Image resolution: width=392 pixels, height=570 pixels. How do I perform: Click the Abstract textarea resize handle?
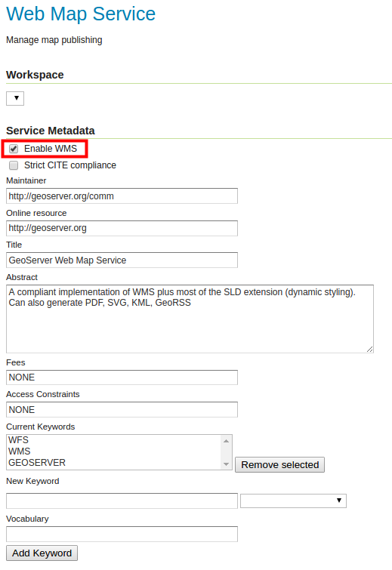(x=370, y=350)
